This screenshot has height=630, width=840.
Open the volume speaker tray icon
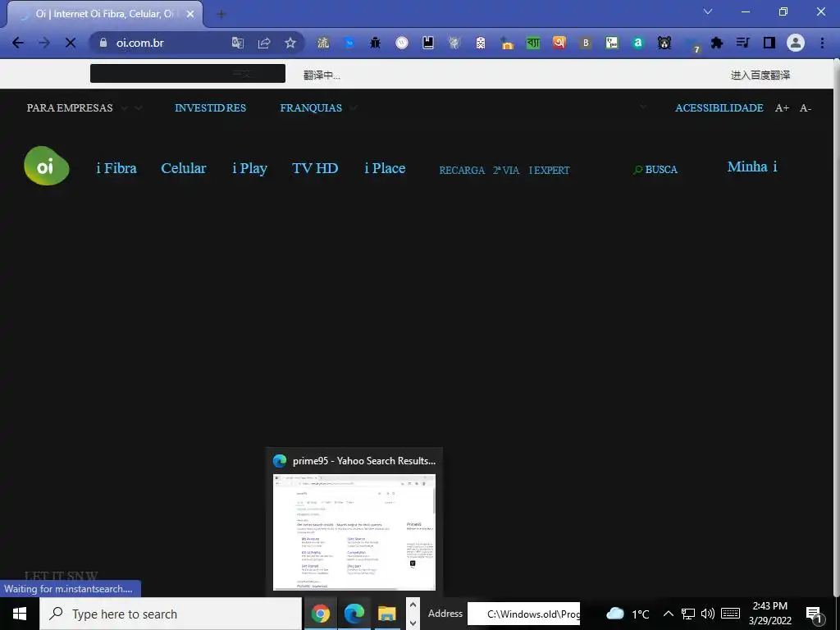(708, 614)
